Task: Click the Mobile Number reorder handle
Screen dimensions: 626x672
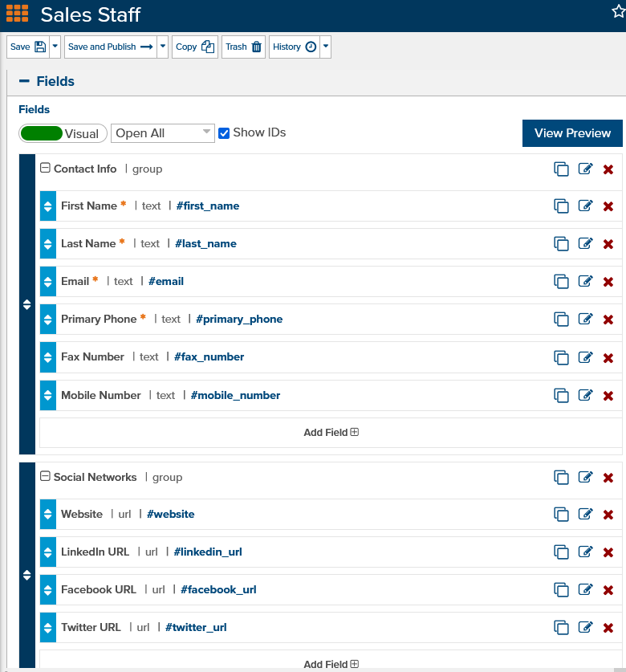Action: point(48,396)
